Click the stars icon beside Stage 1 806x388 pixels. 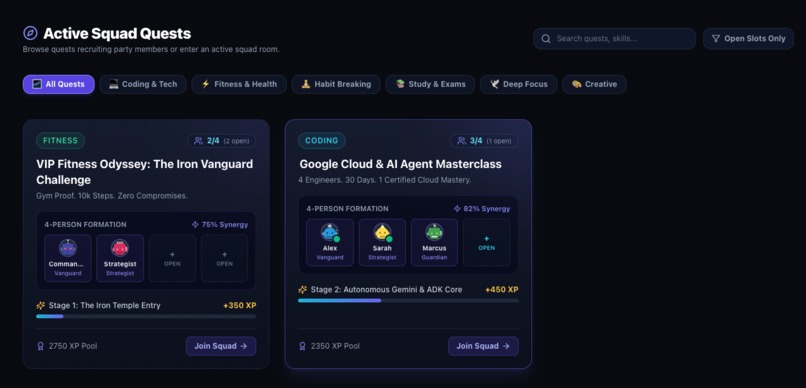pos(41,305)
